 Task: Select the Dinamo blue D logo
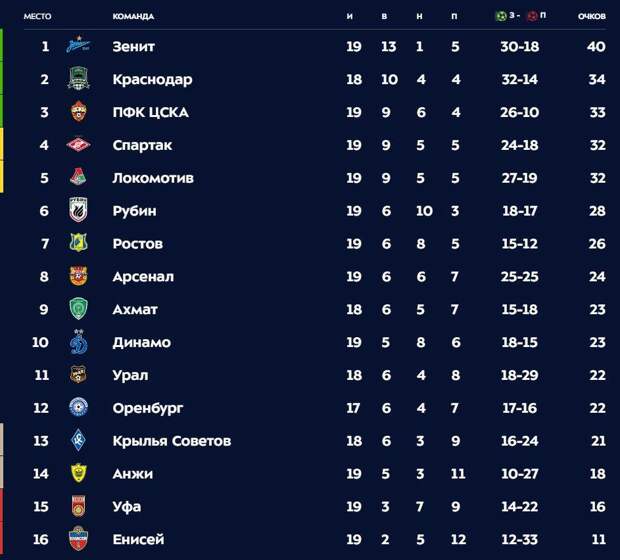click(x=78, y=341)
